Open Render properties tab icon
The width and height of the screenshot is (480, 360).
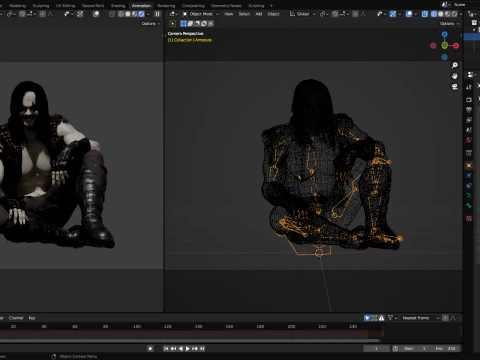coord(469,99)
